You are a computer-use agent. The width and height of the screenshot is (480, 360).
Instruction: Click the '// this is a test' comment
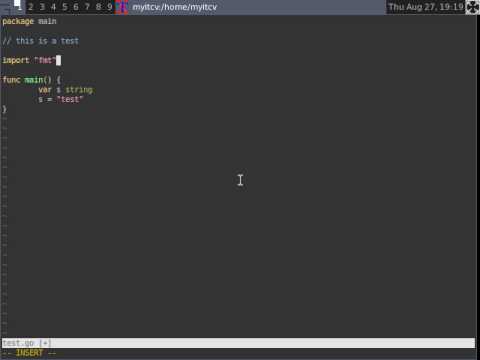(x=40, y=41)
